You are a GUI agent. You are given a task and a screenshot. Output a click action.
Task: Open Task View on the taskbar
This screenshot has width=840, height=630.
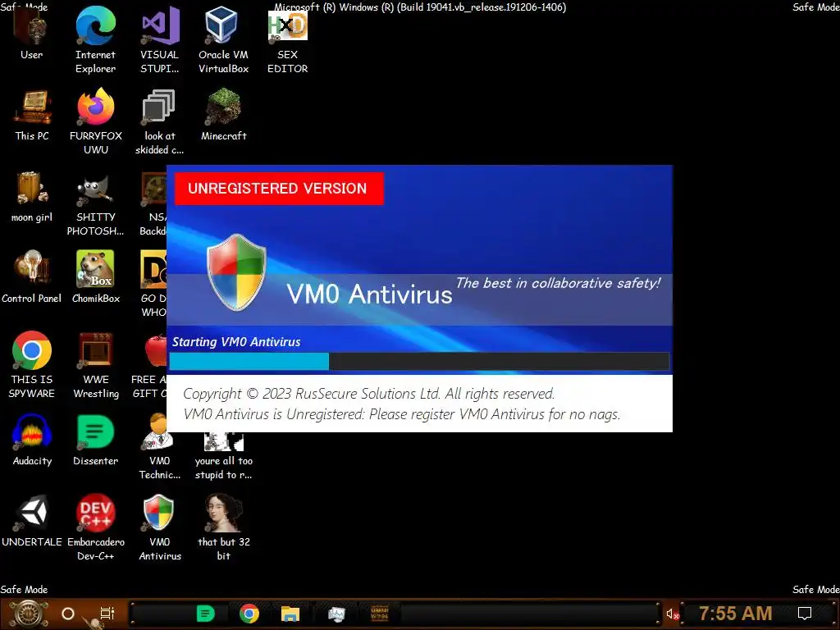click(x=107, y=614)
